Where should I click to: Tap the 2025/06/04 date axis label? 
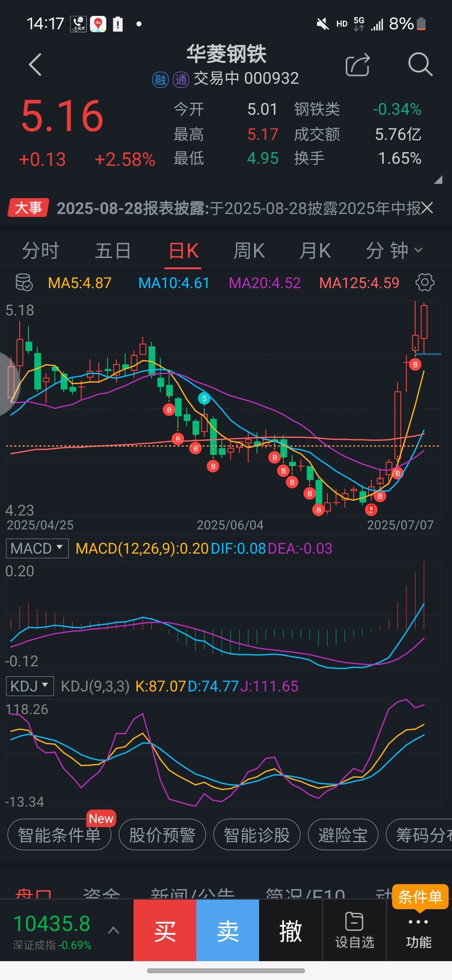coord(230,525)
